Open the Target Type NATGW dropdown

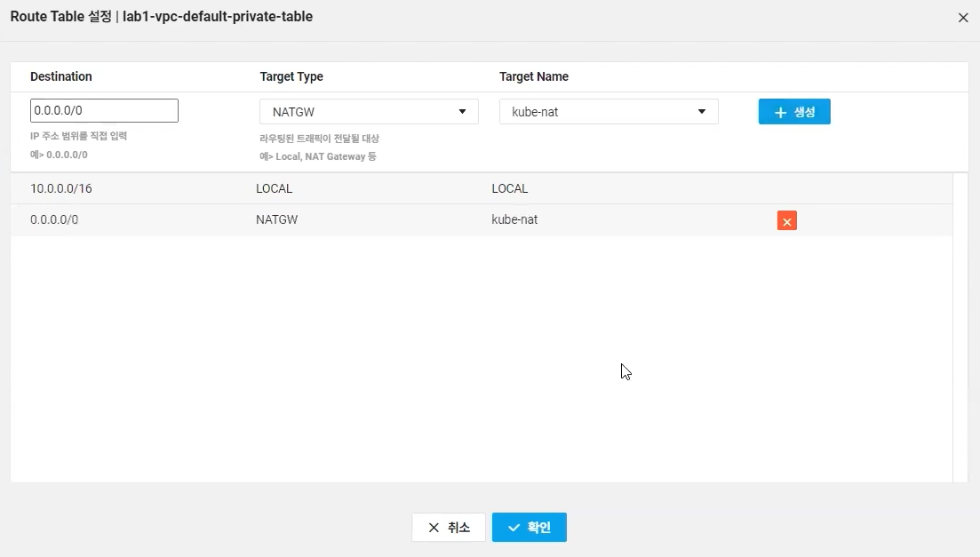(x=369, y=112)
